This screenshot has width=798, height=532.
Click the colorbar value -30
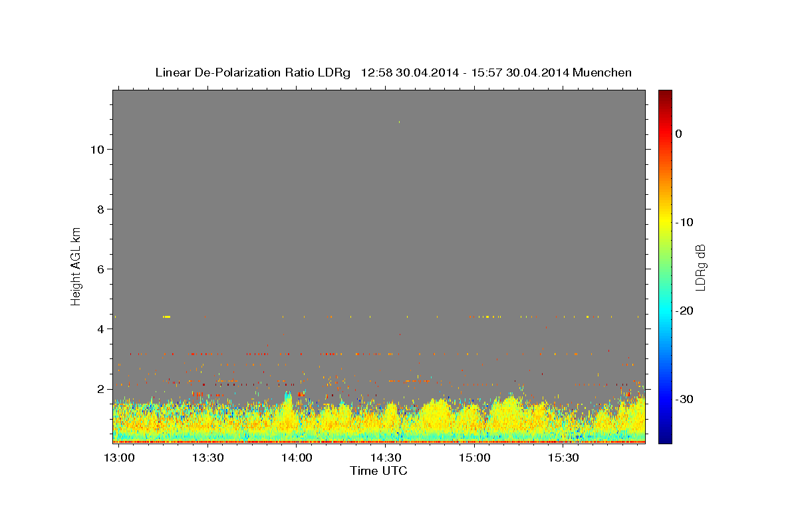pyautogui.click(x=685, y=399)
